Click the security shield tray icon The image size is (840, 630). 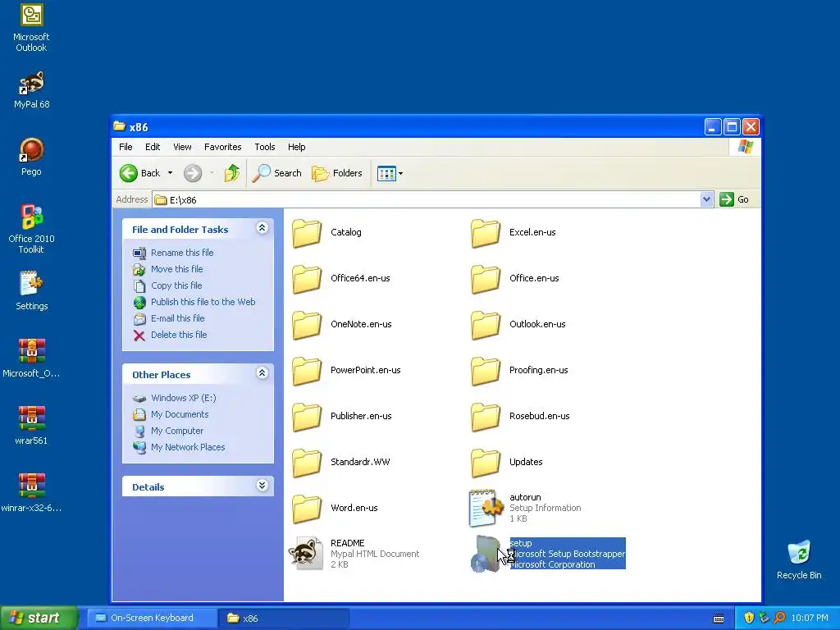coord(749,619)
